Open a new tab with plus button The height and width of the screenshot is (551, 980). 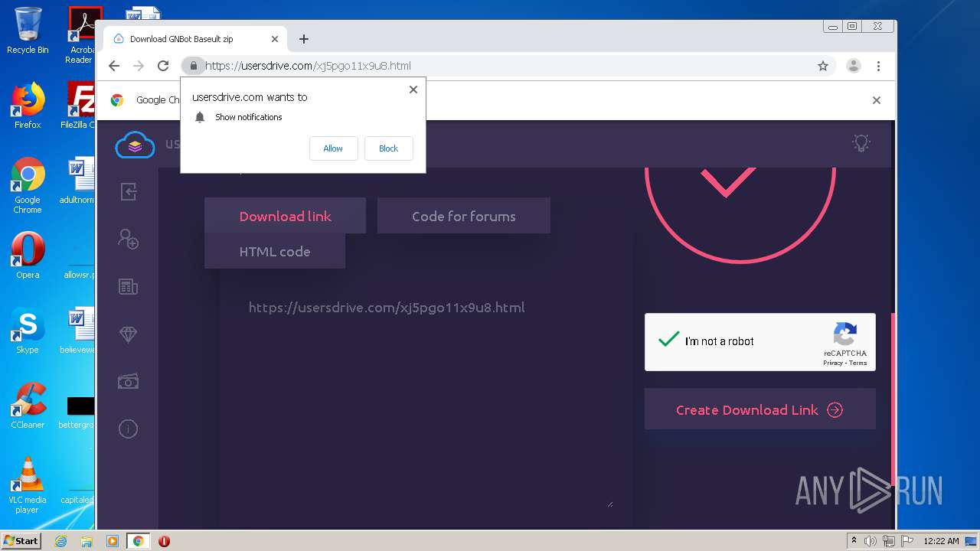click(304, 39)
